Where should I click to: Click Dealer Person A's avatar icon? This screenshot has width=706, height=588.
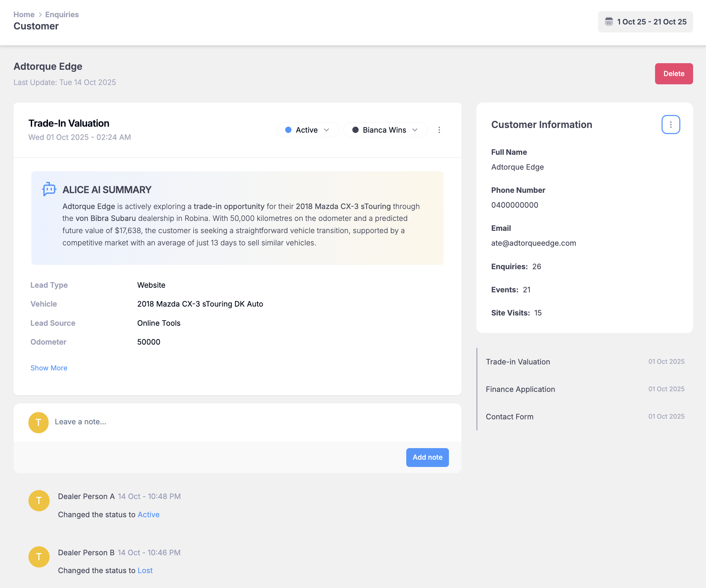[x=39, y=500]
